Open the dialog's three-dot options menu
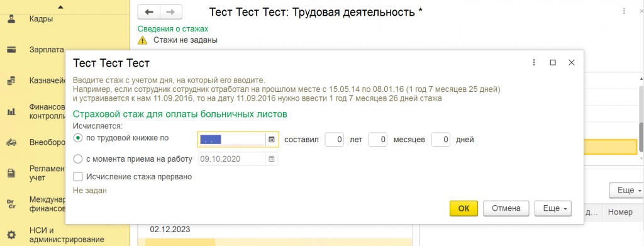The image size is (644, 246). point(534,62)
